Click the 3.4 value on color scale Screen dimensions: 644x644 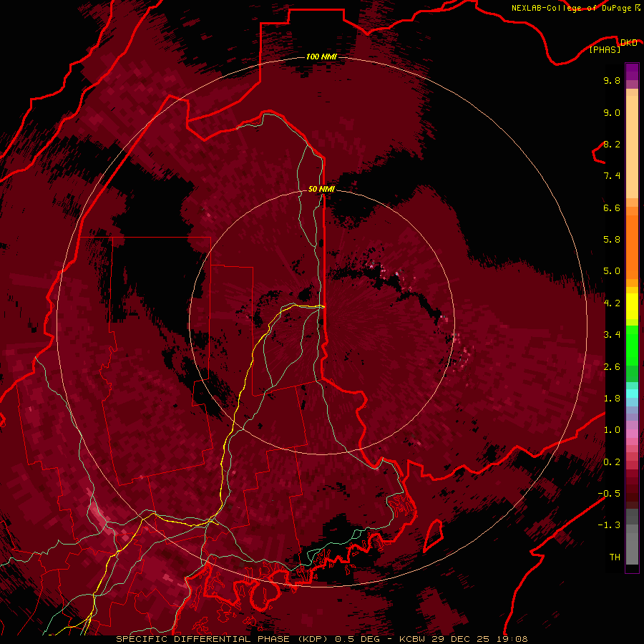612,335
